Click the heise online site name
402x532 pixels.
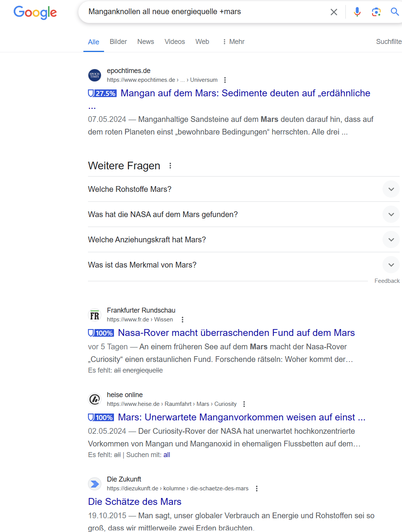pos(125,395)
